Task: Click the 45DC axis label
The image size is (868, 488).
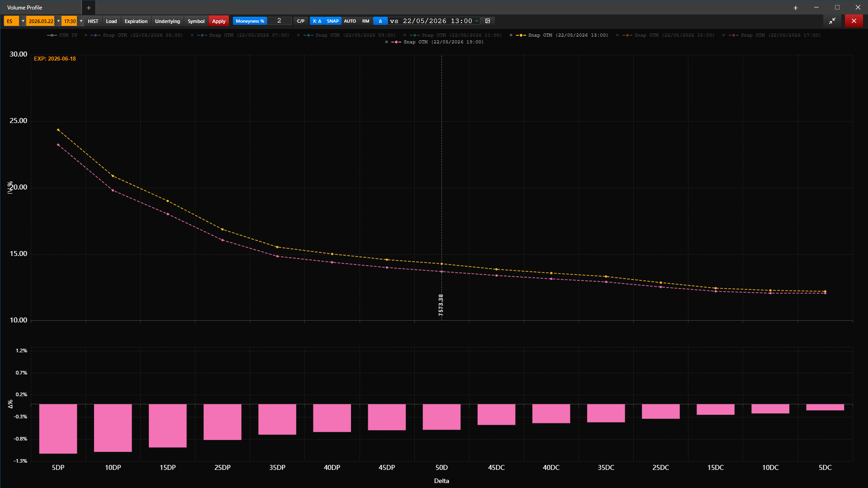Action: coord(496,468)
